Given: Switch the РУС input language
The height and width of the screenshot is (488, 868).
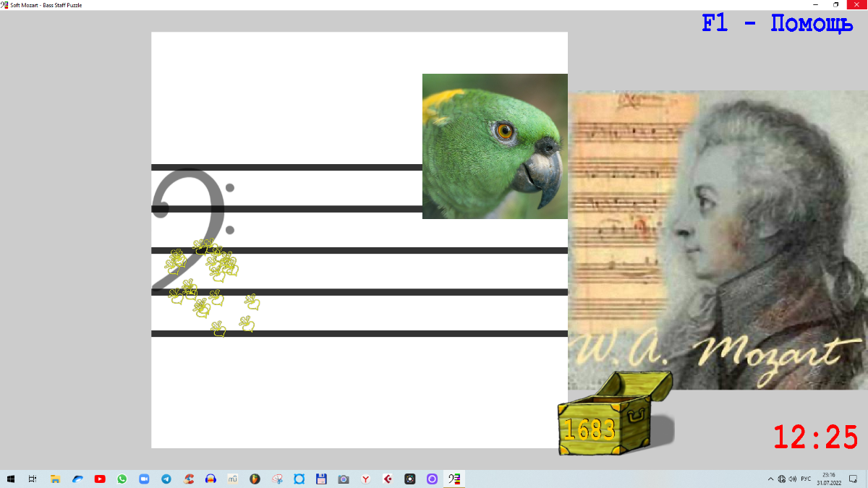Looking at the screenshot, I should tap(806, 479).
